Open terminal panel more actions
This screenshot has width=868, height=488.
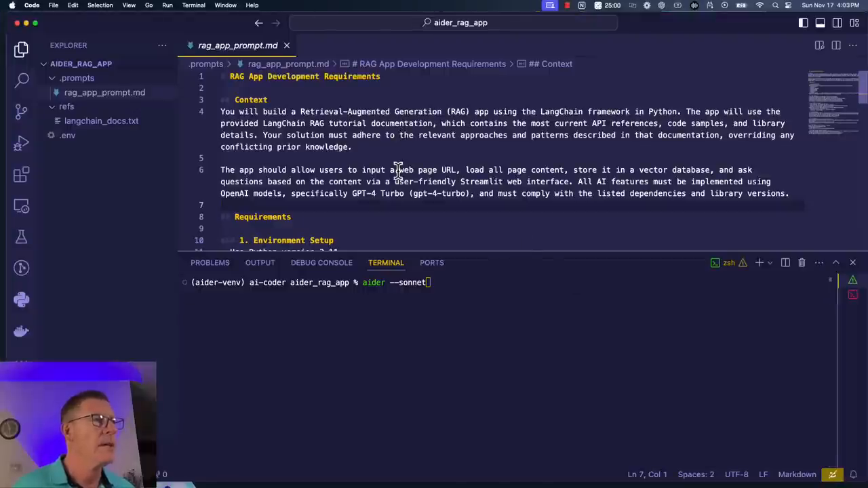tap(818, 262)
